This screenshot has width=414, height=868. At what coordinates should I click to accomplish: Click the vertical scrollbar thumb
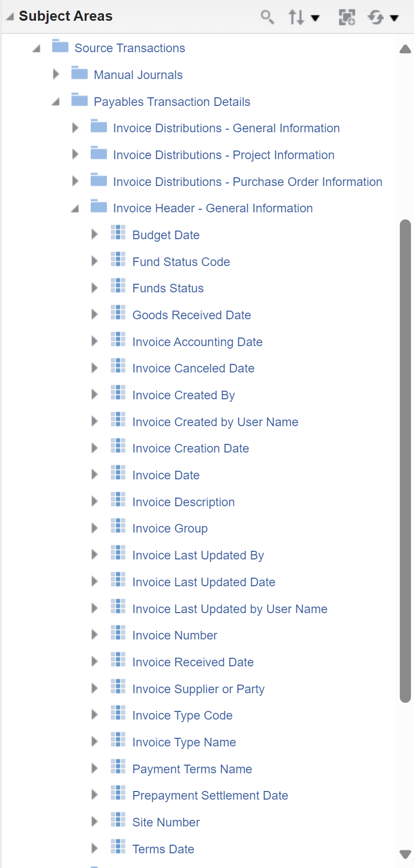(405, 461)
